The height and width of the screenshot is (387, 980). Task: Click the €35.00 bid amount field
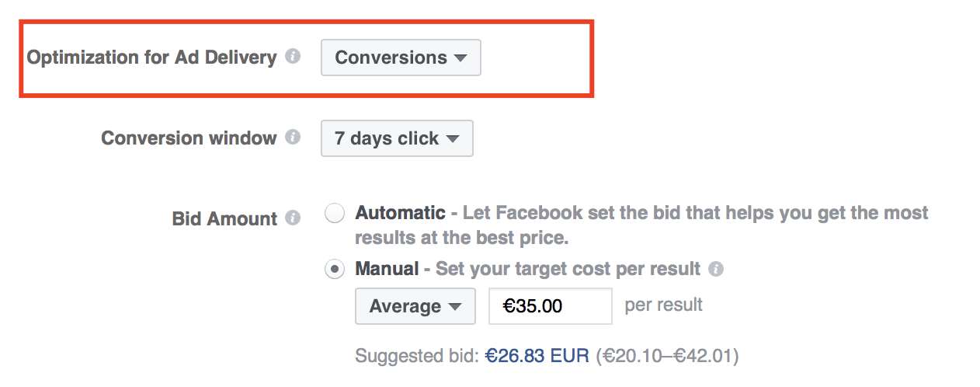click(x=550, y=306)
